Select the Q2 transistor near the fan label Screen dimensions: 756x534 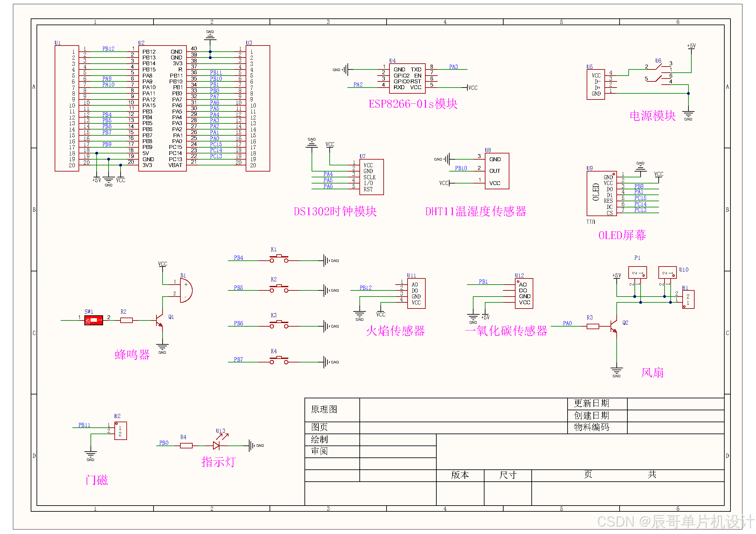[x=613, y=326]
